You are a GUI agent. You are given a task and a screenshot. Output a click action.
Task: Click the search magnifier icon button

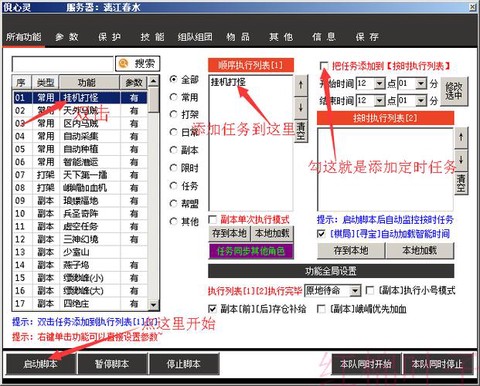tap(137, 63)
